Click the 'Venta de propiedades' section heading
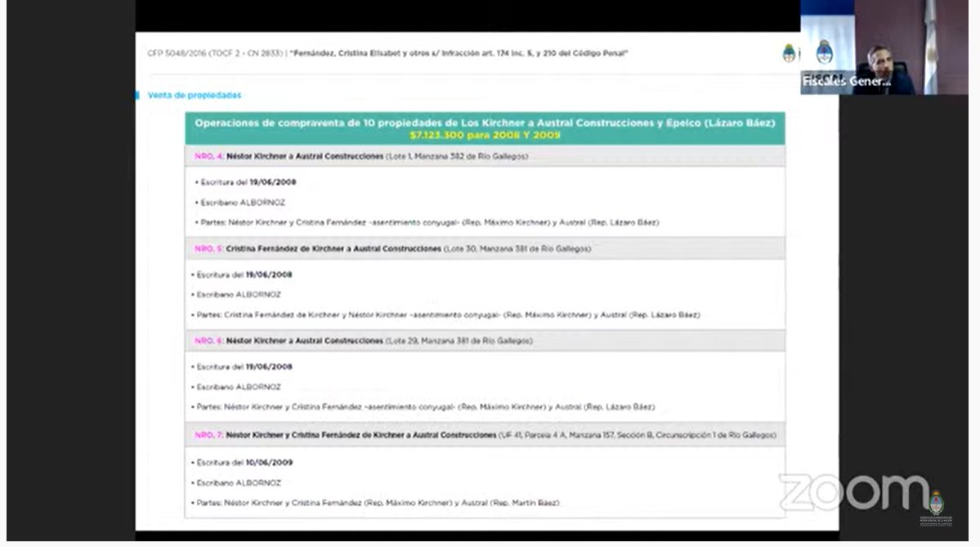Screen dimensions: 980x547 point(195,95)
